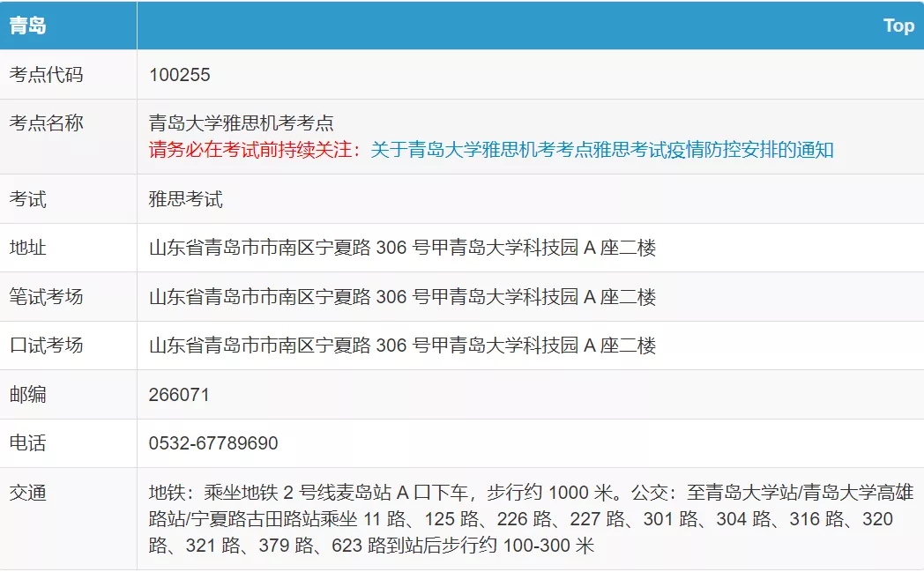
Task: Click the postal code 266071
Action: point(179,394)
